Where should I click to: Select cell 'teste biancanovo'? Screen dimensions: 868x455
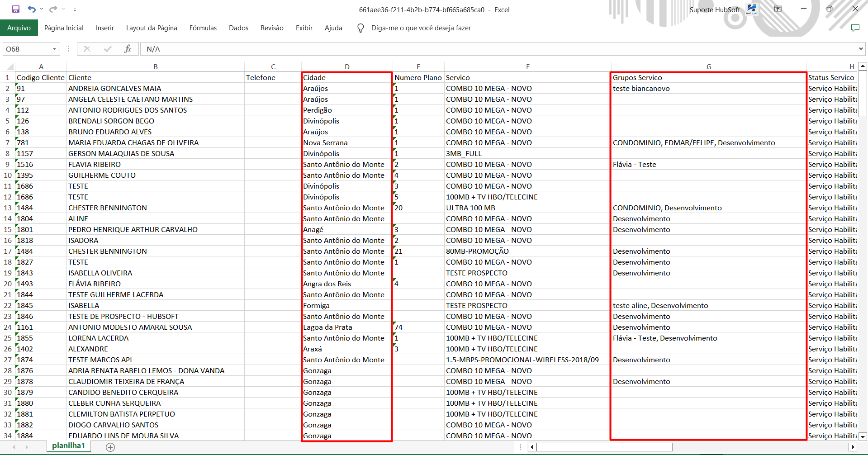tap(709, 88)
